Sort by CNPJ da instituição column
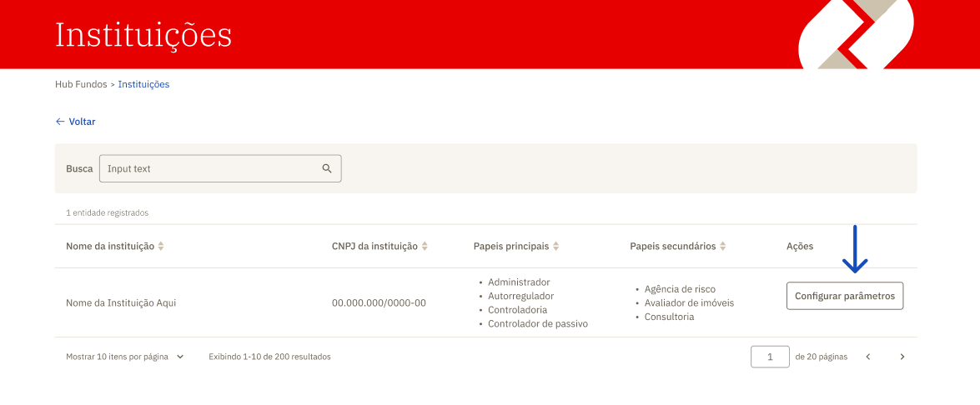The image size is (980, 405). pos(425,247)
